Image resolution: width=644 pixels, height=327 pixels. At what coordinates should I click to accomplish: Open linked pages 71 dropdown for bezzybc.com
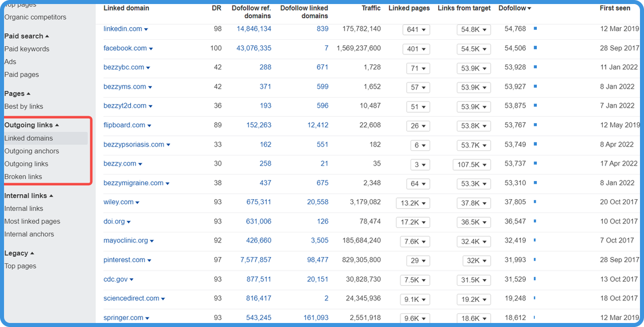coord(418,68)
